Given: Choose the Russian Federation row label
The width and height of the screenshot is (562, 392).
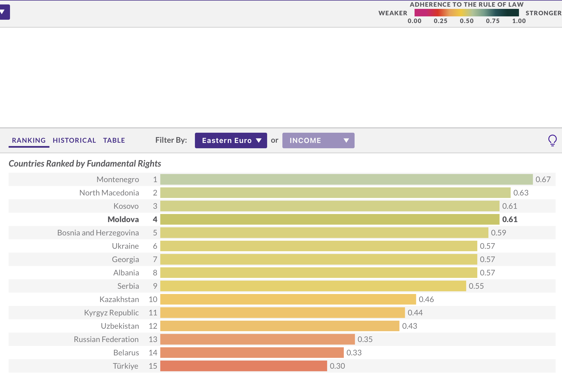Looking at the screenshot, I should [106, 339].
